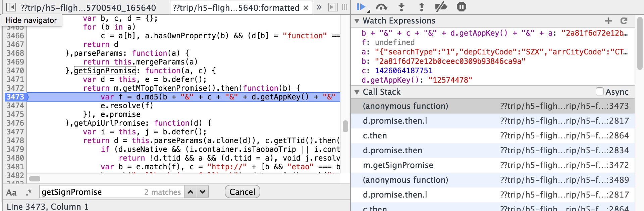Add a new watch expression
This screenshot has width=644, height=211.
[x=608, y=21]
